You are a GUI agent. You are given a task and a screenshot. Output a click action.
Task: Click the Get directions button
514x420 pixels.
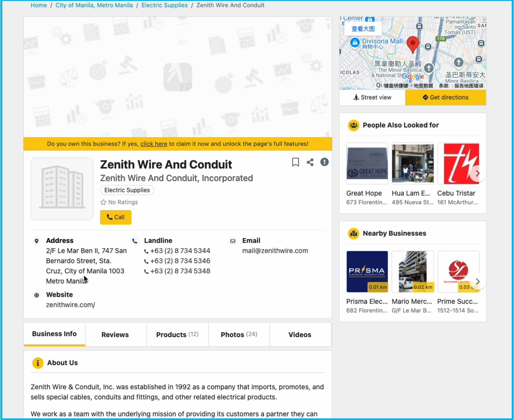445,97
